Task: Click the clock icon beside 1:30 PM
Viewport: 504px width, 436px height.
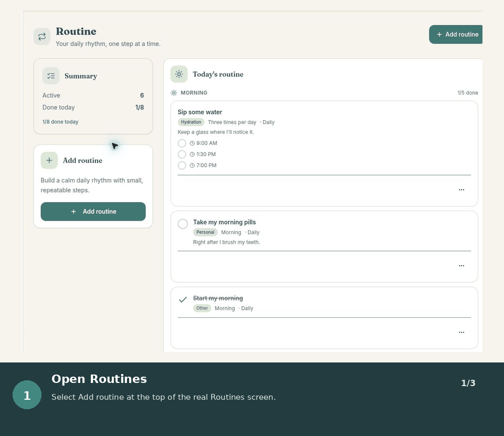Action: (192, 154)
